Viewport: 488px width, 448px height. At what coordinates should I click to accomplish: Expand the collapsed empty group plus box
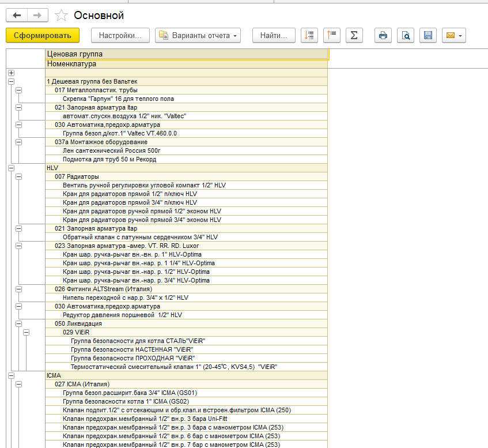(x=11, y=73)
